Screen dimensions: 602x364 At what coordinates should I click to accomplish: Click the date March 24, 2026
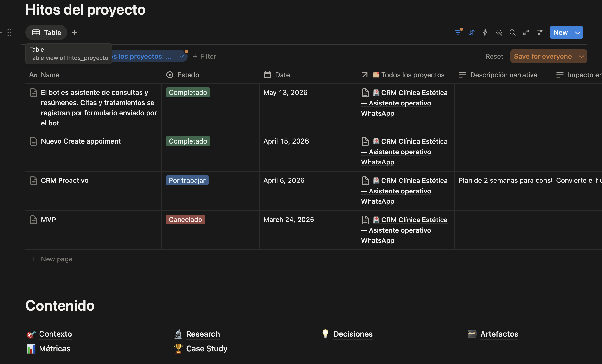point(289,220)
